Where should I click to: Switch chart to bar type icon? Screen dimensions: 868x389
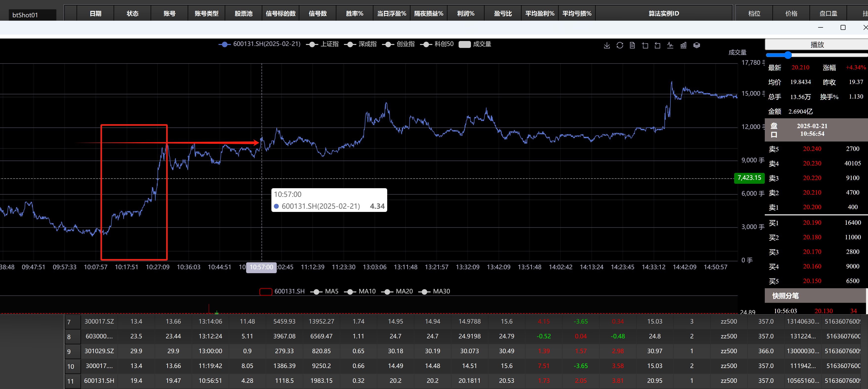pyautogui.click(x=683, y=45)
